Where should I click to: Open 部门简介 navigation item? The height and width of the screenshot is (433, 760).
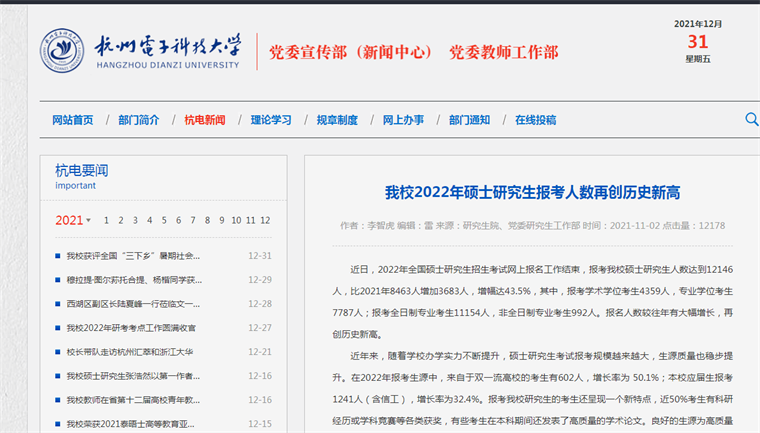(139, 120)
